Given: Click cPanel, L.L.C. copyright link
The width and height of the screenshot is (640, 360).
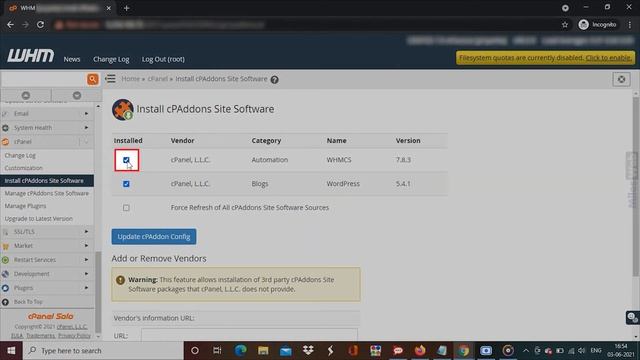Looking at the screenshot, I should click(72, 327).
